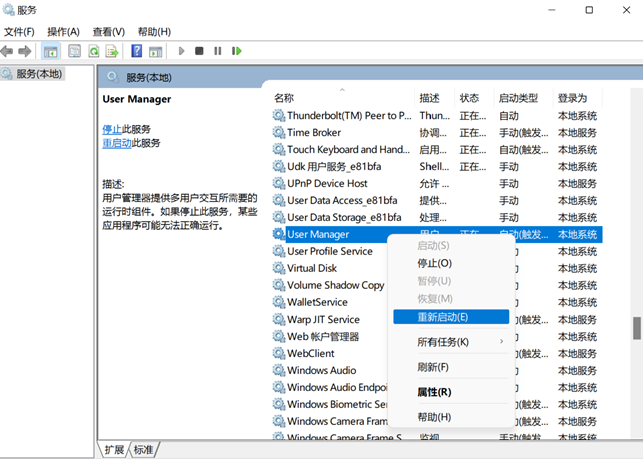Select 服务(本地) in the left tree
Image resolution: width=643 pixels, height=459 pixels.
(x=39, y=74)
